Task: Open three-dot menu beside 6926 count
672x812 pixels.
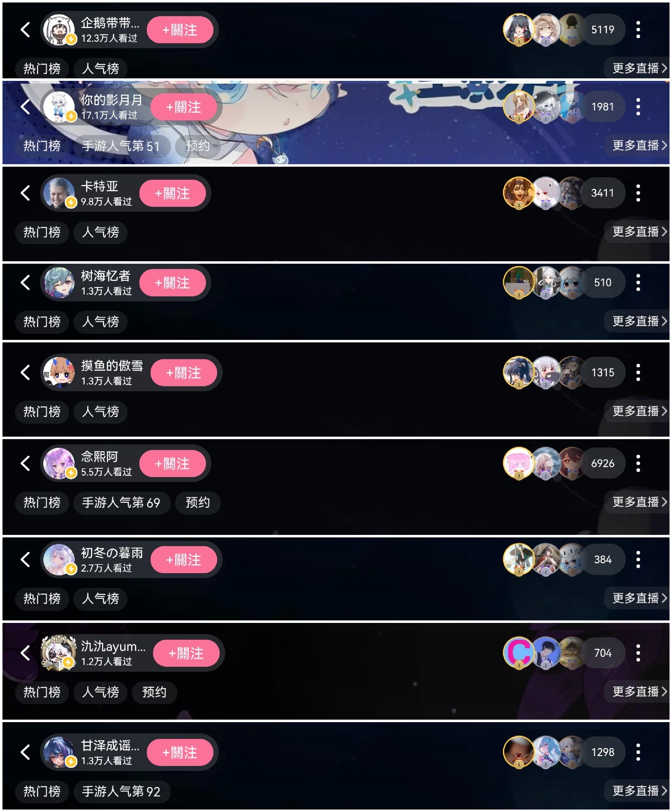Action: [638, 463]
